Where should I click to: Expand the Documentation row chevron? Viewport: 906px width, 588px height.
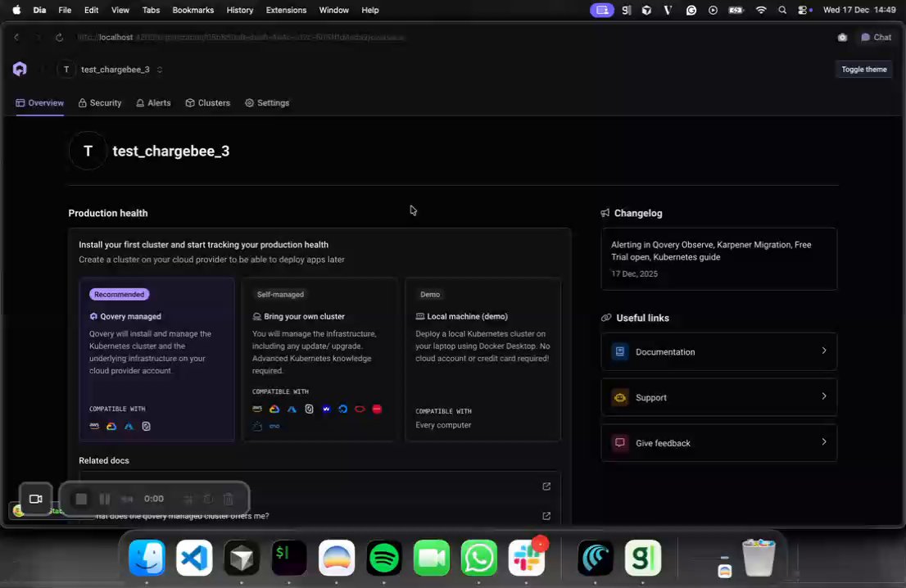[x=824, y=351]
